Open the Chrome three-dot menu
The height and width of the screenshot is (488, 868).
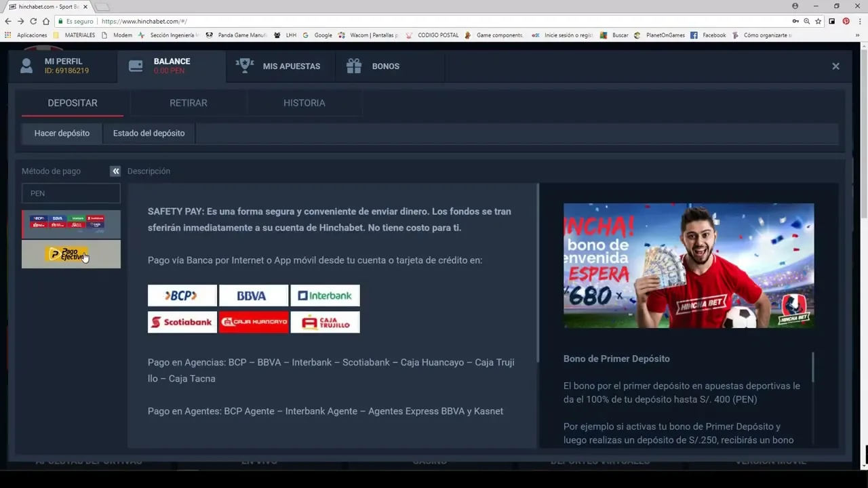[x=860, y=21]
